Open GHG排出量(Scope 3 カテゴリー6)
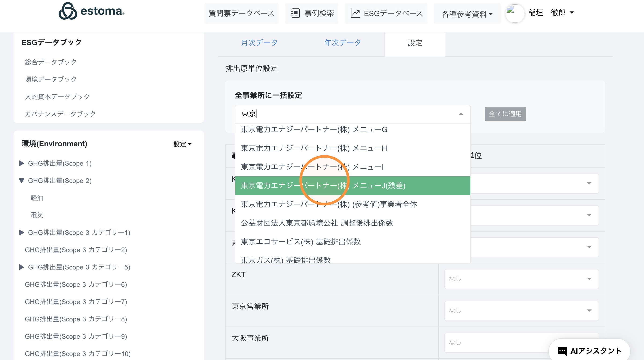 click(x=76, y=284)
